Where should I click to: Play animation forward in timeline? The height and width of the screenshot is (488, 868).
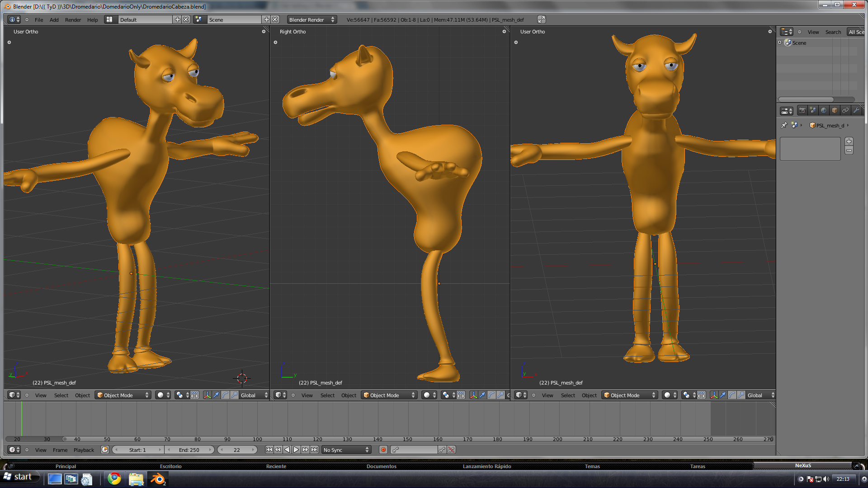click(x=296, y=450)
